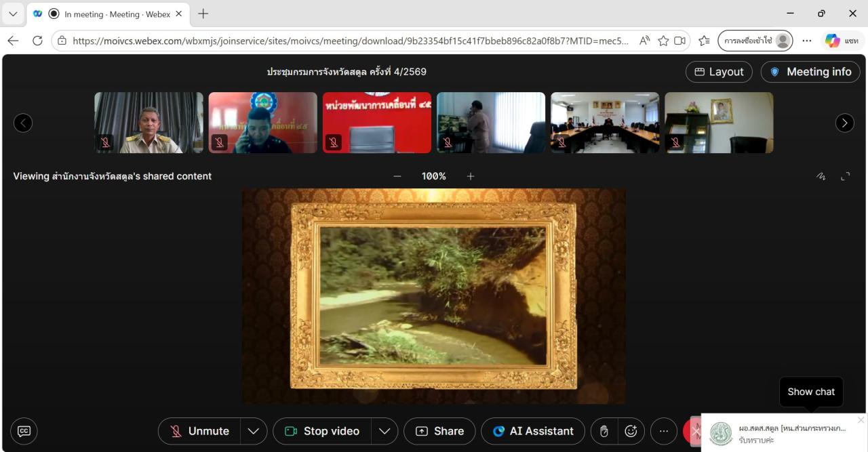Click the Share button
The image size is (868, 452).
(440, 431)
